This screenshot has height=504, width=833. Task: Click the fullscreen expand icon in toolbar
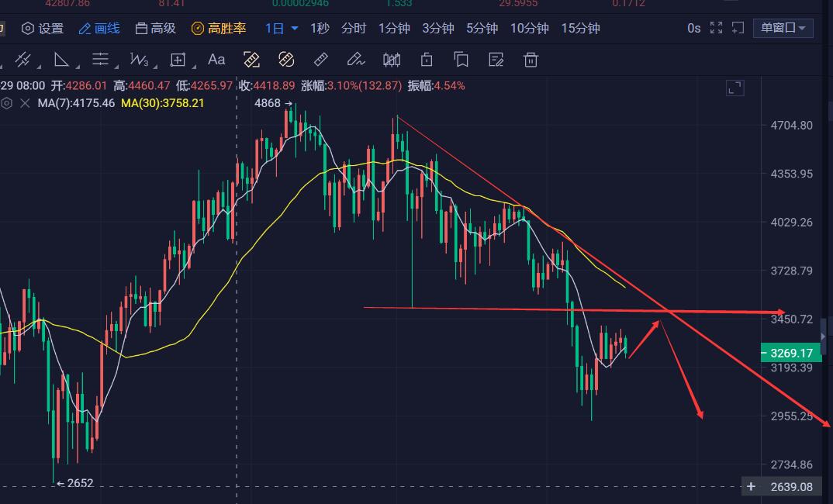(716, 29)
